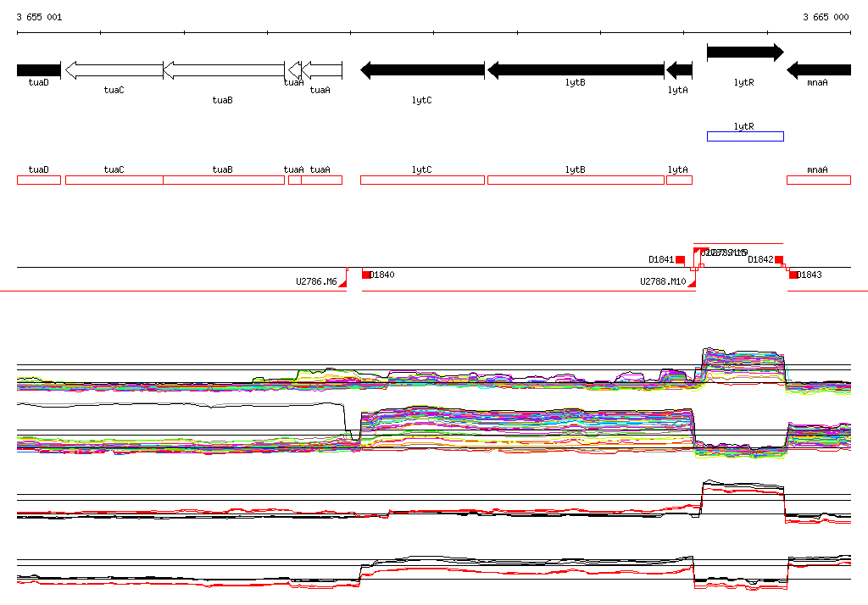
Task: Click the D1843 text label
Action: pyautogui.click(x=810, y=275)
